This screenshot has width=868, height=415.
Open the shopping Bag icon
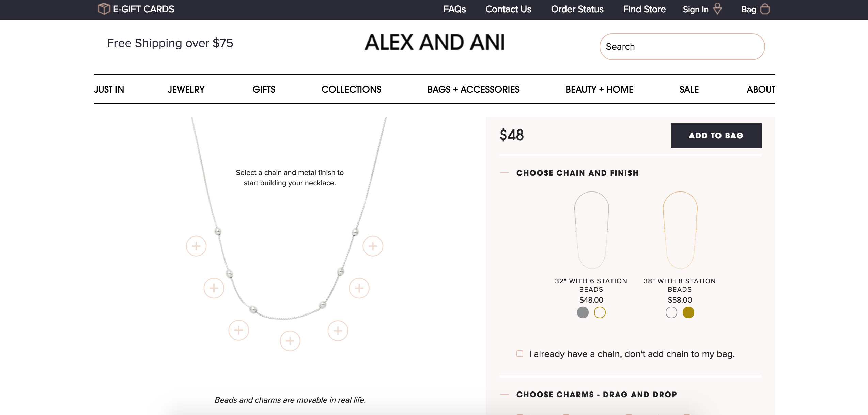(765, 9)
